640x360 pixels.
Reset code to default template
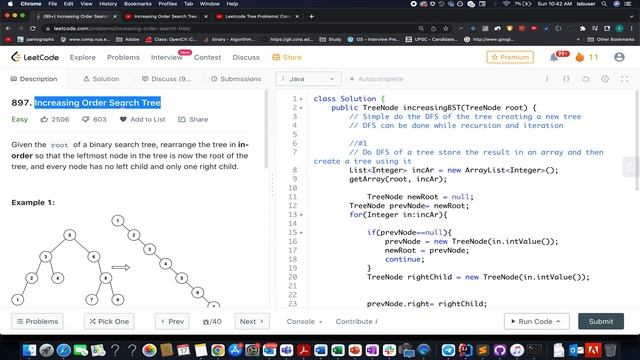point(586,79)
